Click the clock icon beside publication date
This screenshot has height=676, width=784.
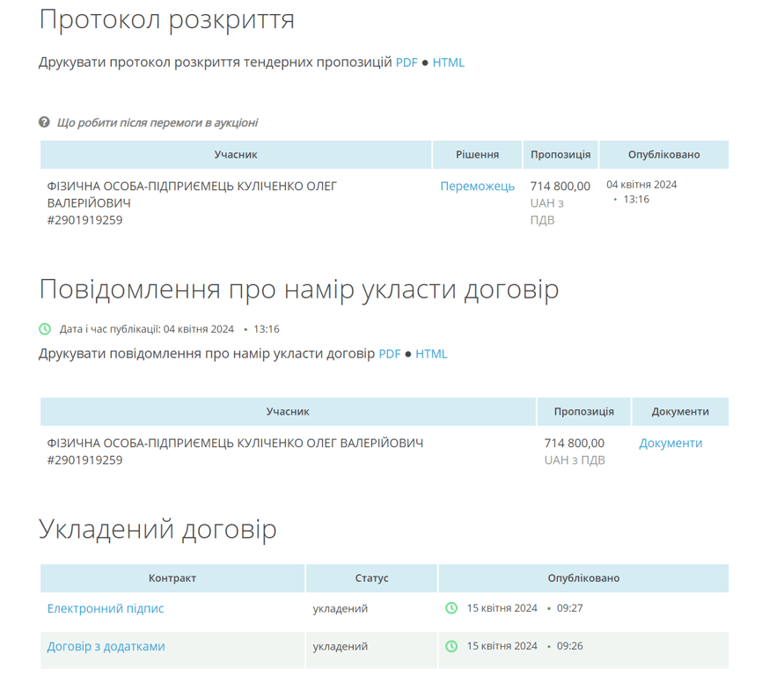[44, 328]
